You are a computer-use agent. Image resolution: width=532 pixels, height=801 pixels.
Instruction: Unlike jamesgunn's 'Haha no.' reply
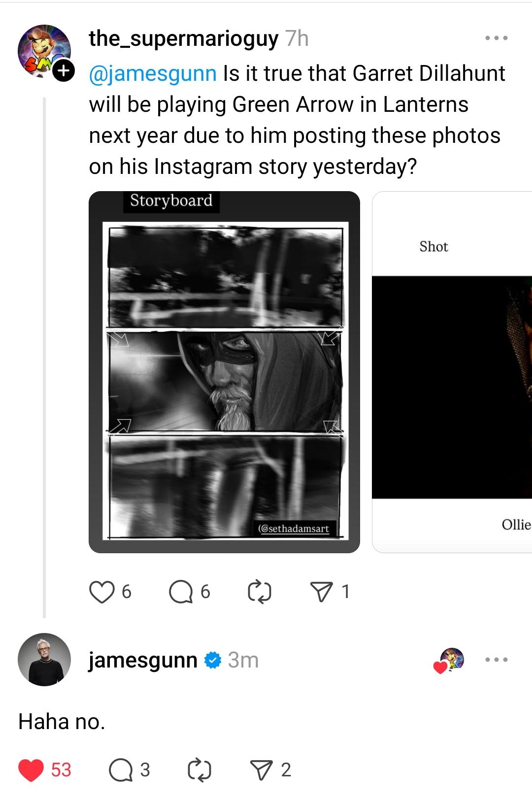tap(31, 770)
